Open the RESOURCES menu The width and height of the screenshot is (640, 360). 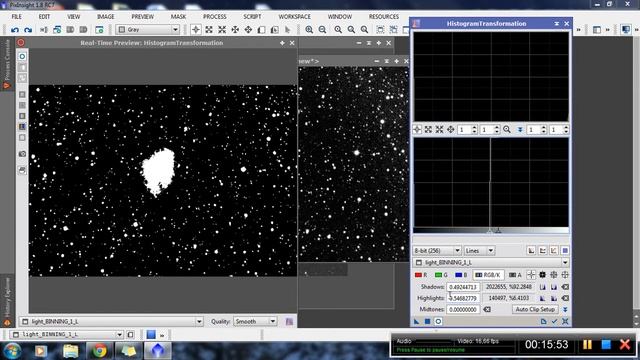point(384,17)
